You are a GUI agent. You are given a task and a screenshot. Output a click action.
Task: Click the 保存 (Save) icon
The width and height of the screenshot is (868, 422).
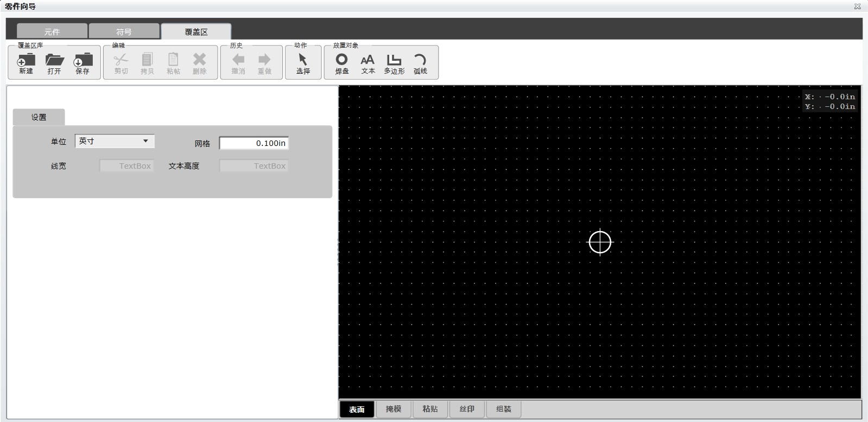coord(83,63)
